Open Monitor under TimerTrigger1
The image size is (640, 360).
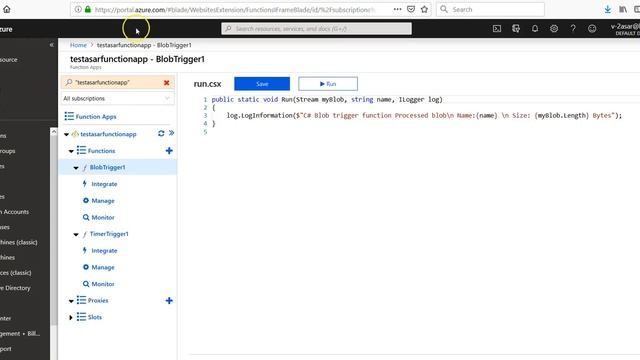(103, 284)
